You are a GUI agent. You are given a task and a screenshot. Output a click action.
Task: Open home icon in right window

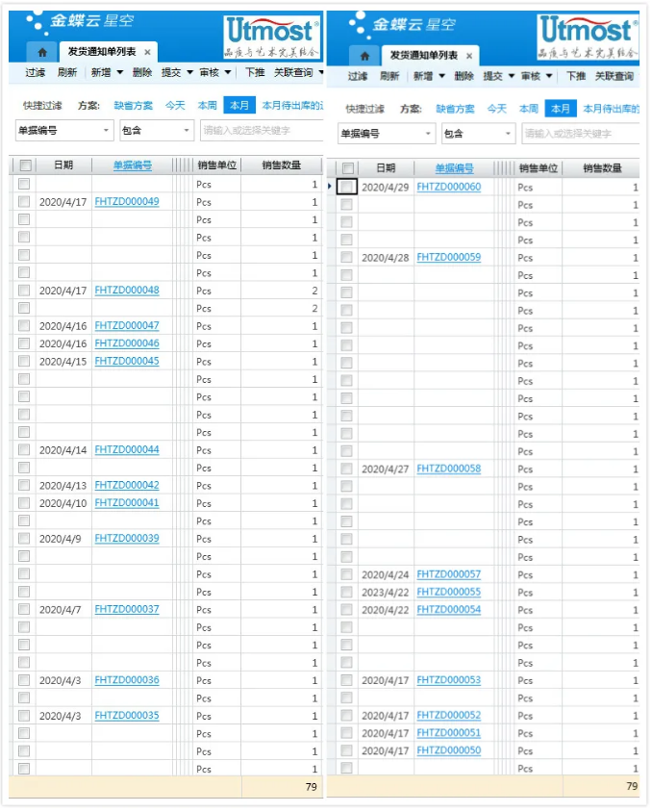click(x=364, y=56)
